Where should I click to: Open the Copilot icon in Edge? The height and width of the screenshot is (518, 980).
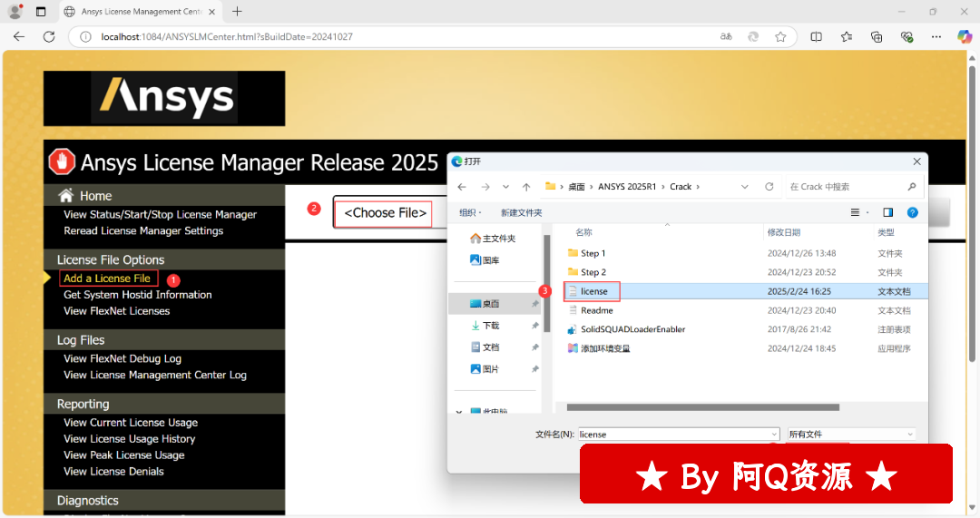(965, 37)
